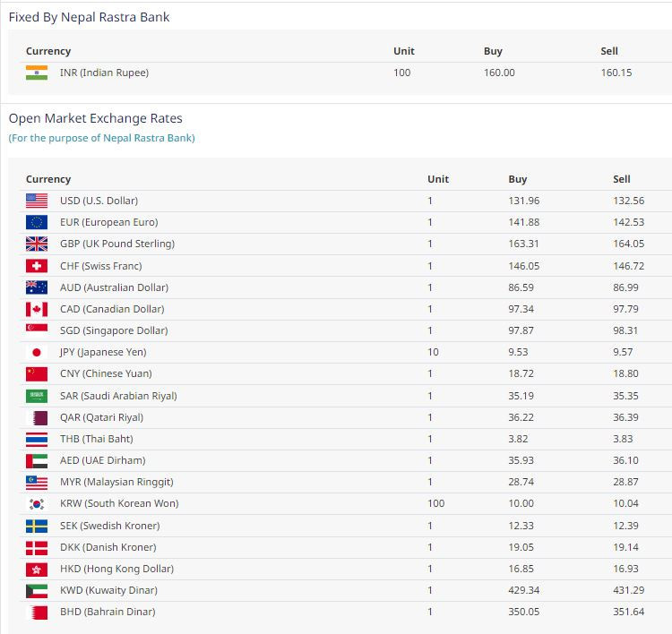The image size is (672, 634).
Task: Click the Saudi Arabian flag icon
Action: (37, 396)
